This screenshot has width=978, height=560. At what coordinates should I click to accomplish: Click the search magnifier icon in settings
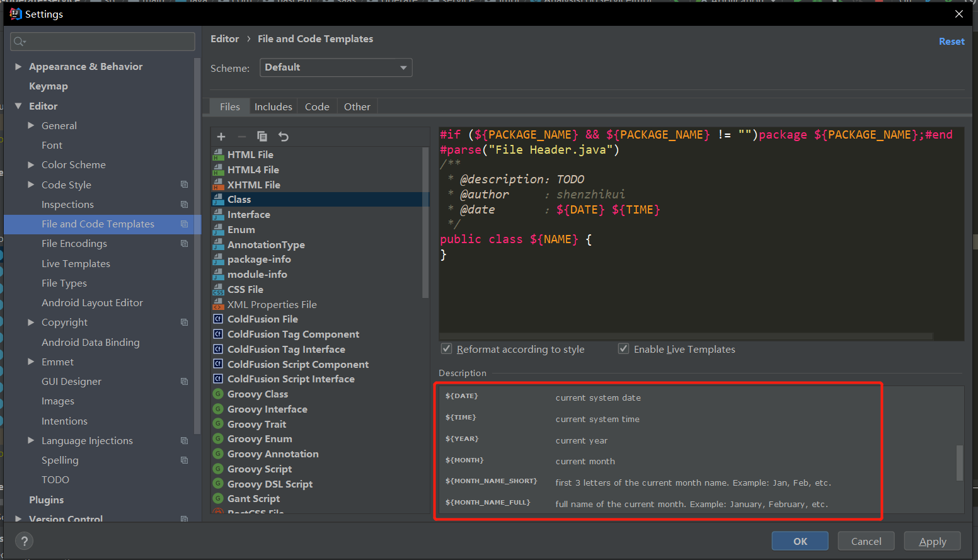pos(20,42)
